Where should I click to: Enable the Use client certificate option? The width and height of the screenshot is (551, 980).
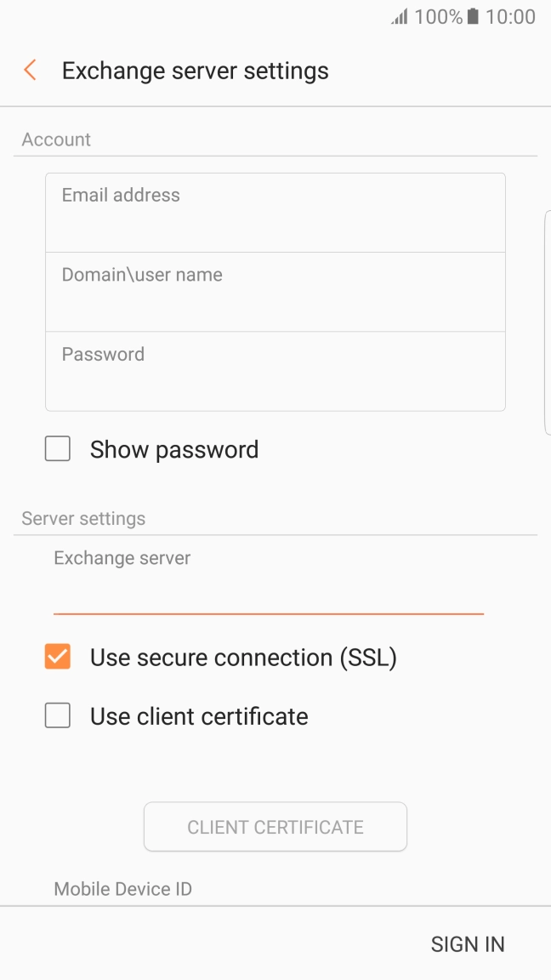tap(57, 715)
